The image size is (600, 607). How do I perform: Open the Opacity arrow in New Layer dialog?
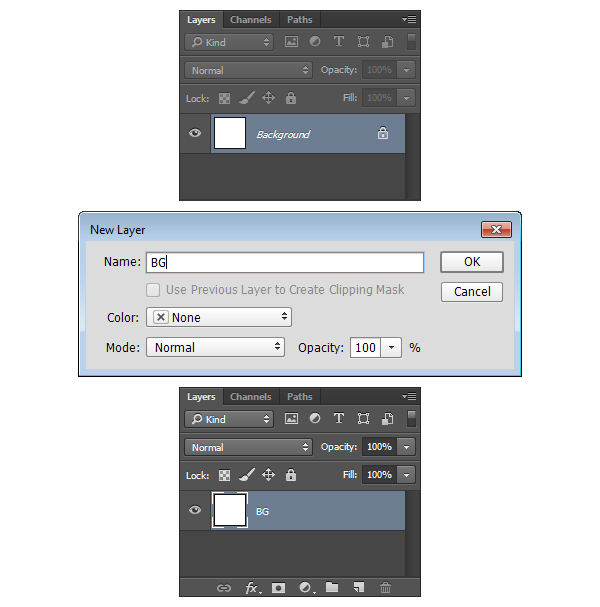tap(392, 347)
